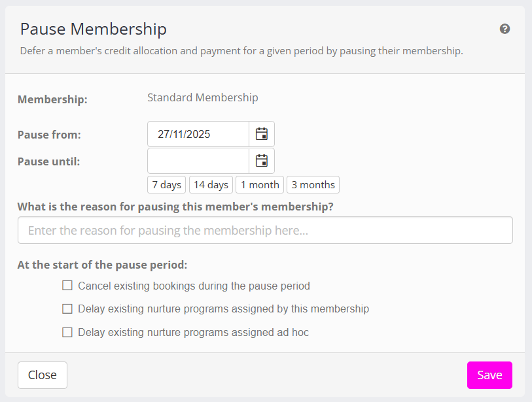This screenshot has width=532, height=402.
Task: Click the Pause from date field
Action: click(198, 134)
